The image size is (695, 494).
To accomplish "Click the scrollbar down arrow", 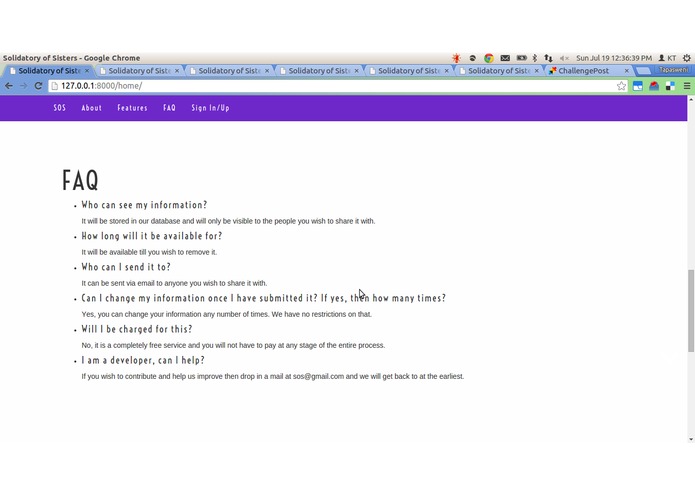I will click(x=691, y=439).
